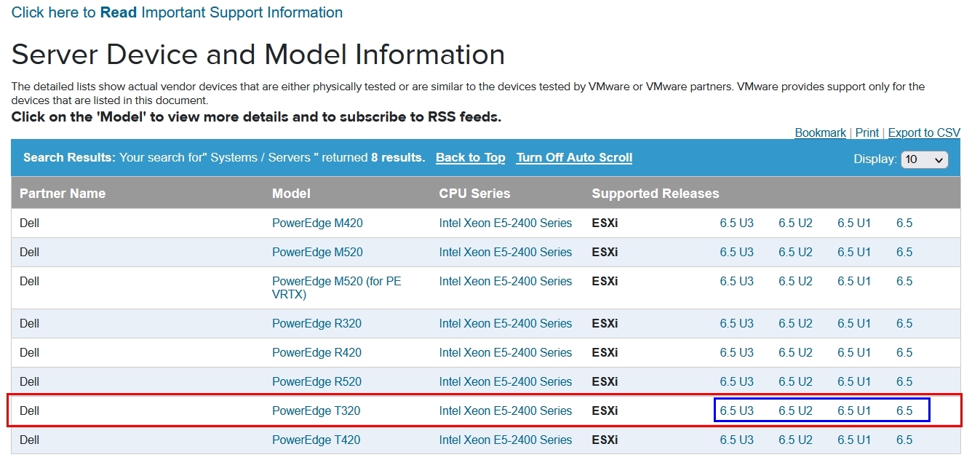Export the results to CSV
Image resolution: width=980 pixels, height=468 pixels.
point(924,132)
